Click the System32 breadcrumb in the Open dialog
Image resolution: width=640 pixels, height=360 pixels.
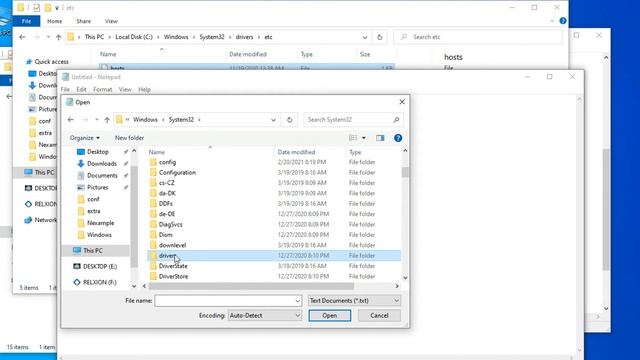coord(181,120)
